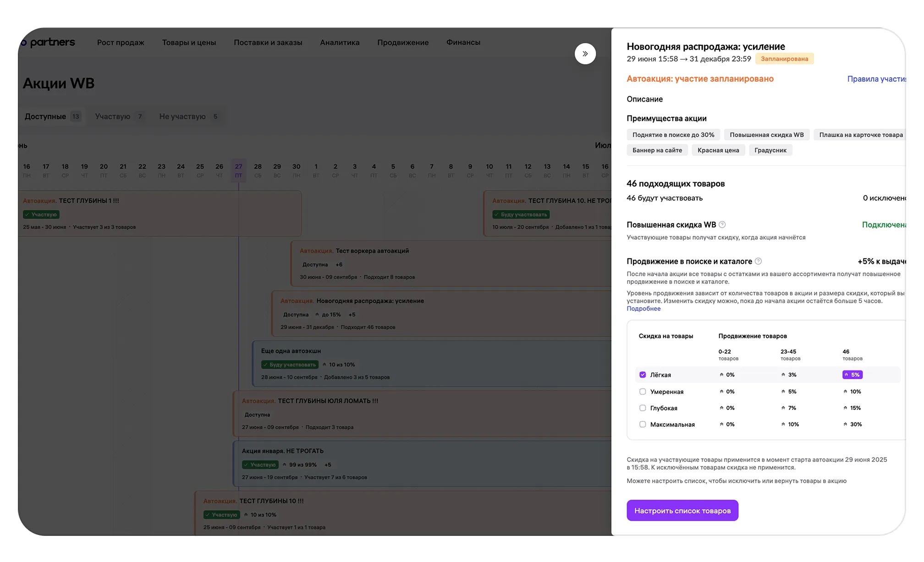Click the highlighted 5% boost badge

(x=852, y=375)
